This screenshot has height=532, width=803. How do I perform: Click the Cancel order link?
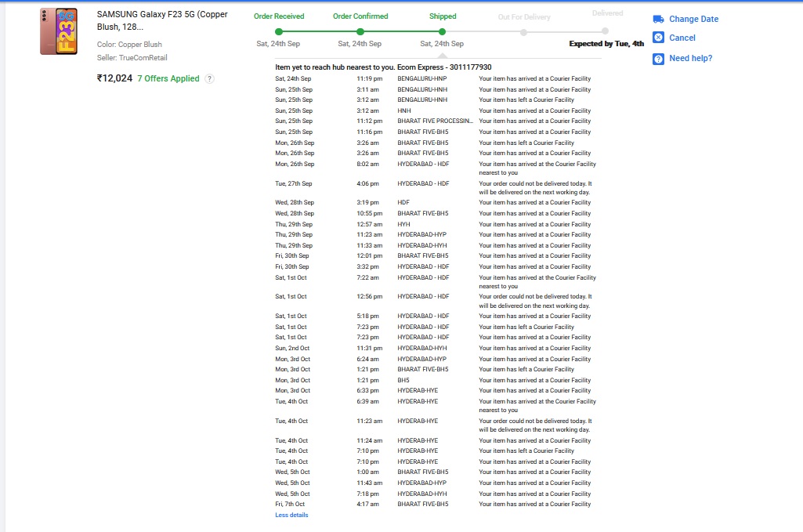click(x=682, y=38)
